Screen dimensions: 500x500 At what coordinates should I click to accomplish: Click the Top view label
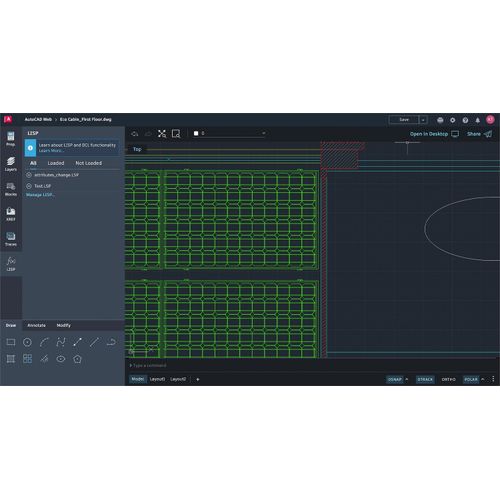[137, 149]
